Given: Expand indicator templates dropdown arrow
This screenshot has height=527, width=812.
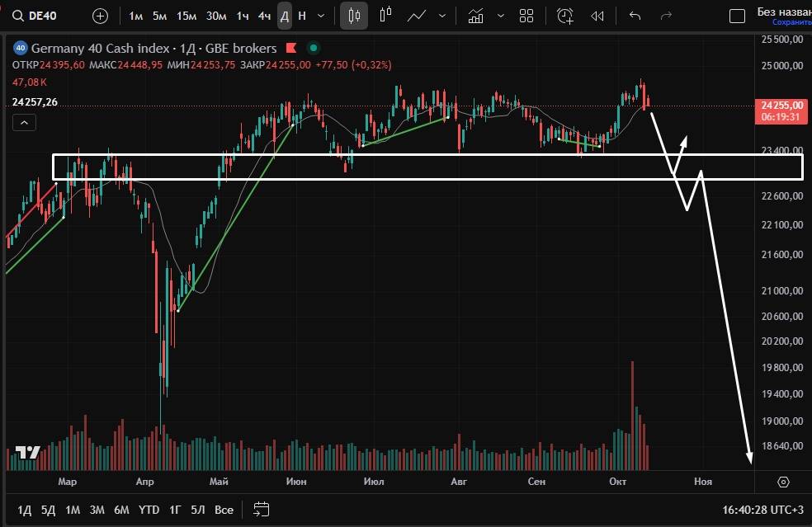Looking at the screenshot, I should pyautogui.click(x=500, y=16).
